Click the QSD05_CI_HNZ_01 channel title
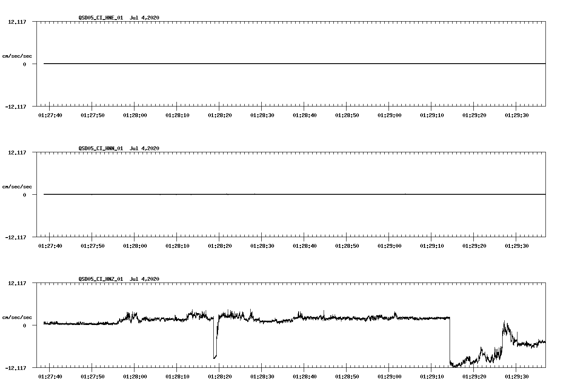Screen dimensions: 576x392 coord(101,279)
